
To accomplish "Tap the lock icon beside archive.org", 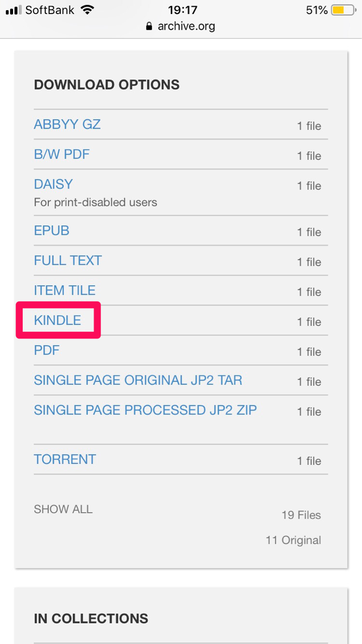I will coord(149,27).
